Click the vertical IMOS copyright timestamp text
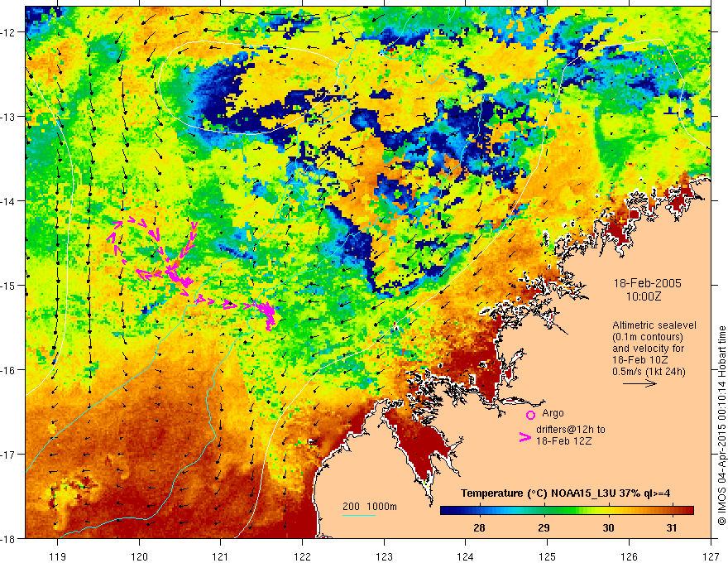 click(x=721, y=426)
